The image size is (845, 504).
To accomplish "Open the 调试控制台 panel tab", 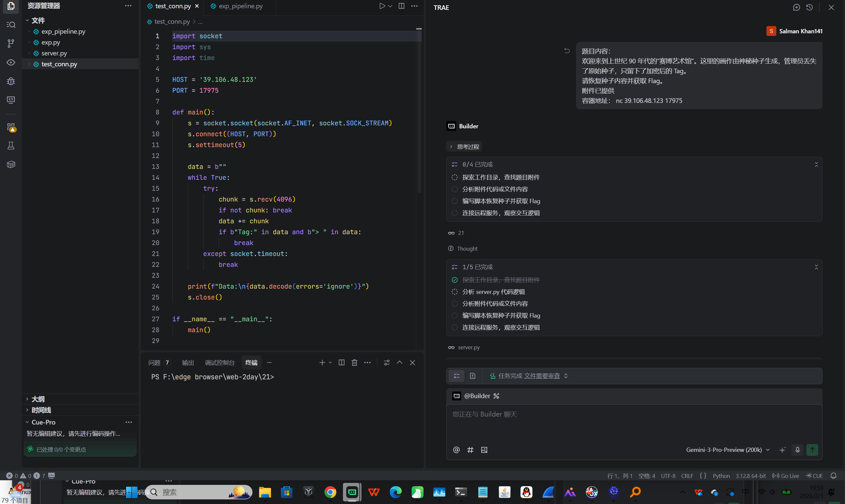I will pos(220,362).
